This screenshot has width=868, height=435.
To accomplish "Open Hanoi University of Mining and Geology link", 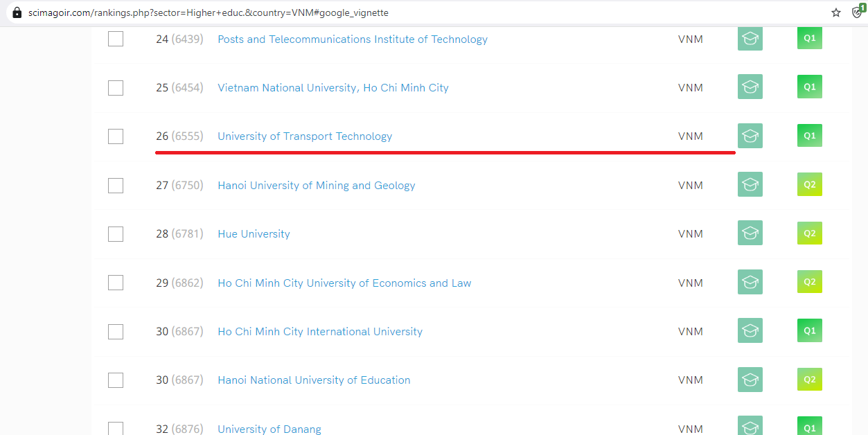I will pyautogui.click(x=316, y=186).
